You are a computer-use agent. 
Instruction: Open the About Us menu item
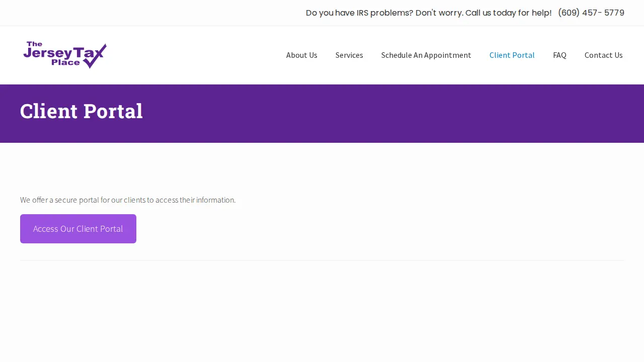click(x=302, y=55)
